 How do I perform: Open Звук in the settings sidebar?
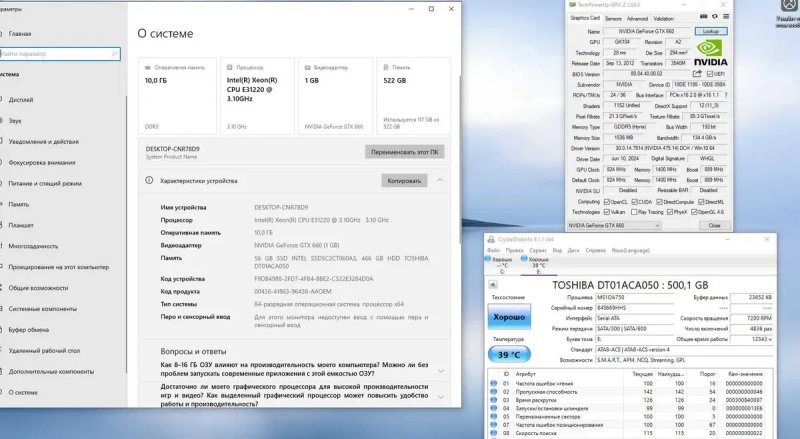tap(15, 120)
